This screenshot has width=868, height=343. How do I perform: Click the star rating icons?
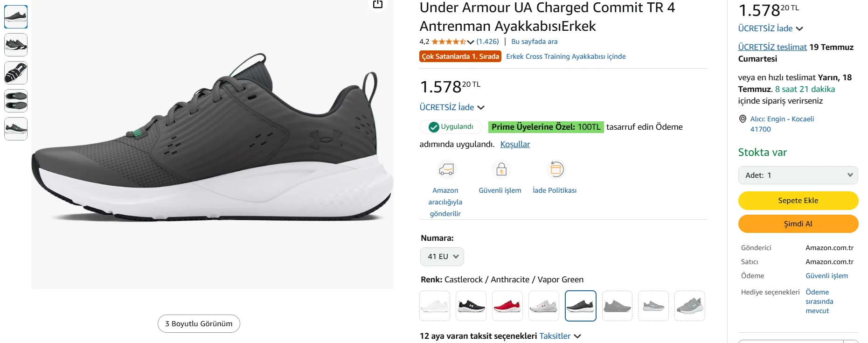click(449, 42)
